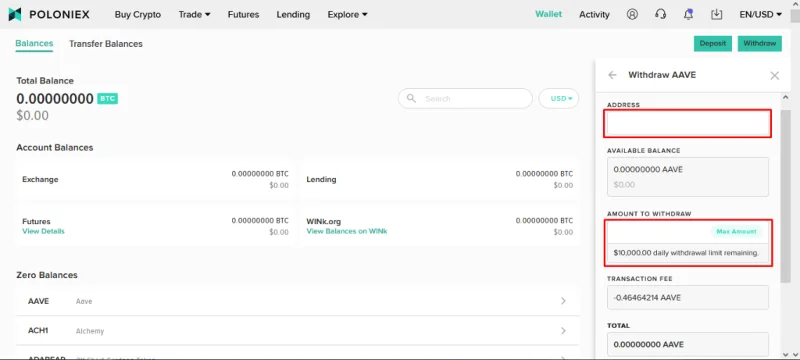Click the scrollbar up arrow in panel
The height and width of the screenshot is (360, 800).
click(786, 97)
